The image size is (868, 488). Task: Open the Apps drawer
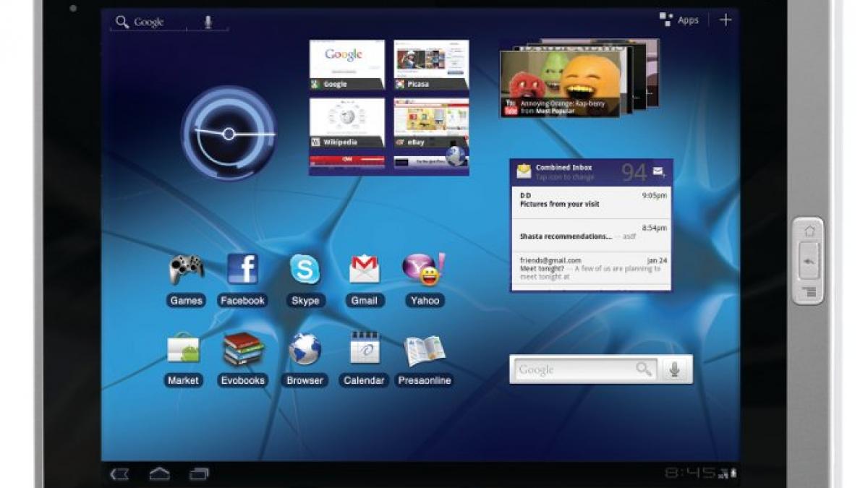point(679,20)
